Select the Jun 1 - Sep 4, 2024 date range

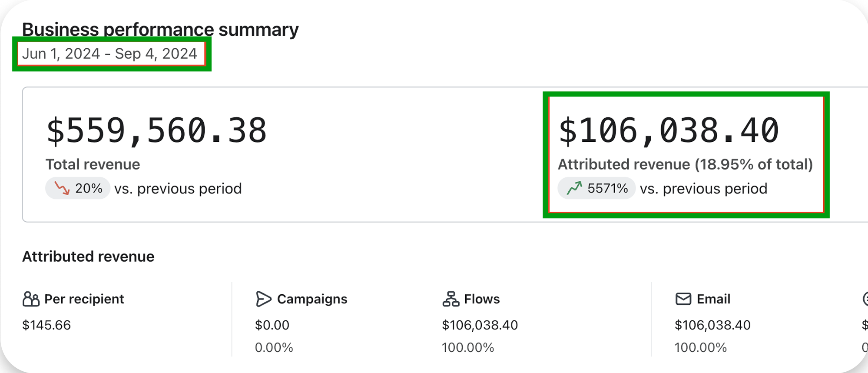pyautogui.click(x=110, y=53)
